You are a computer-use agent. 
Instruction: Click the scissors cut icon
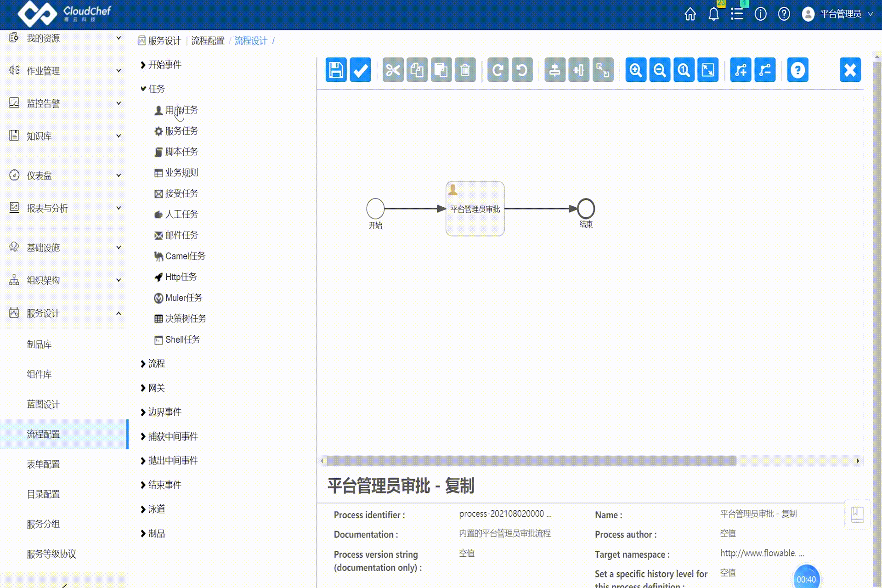coord(393,70)
